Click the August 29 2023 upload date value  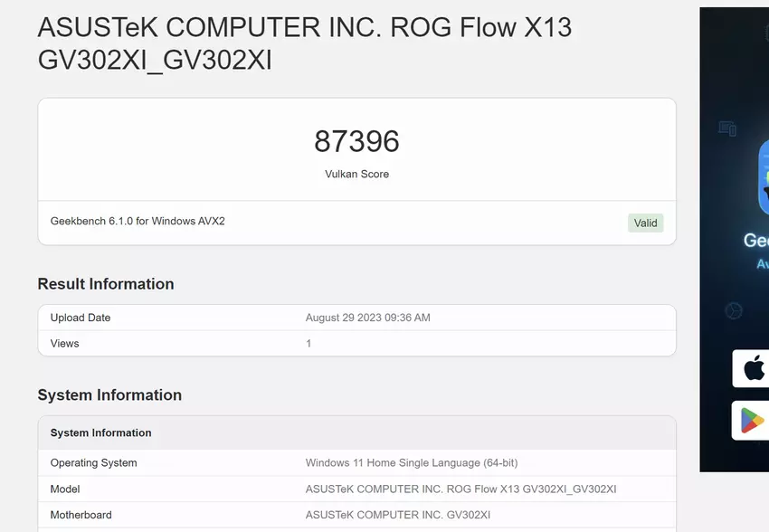[367, 318]
